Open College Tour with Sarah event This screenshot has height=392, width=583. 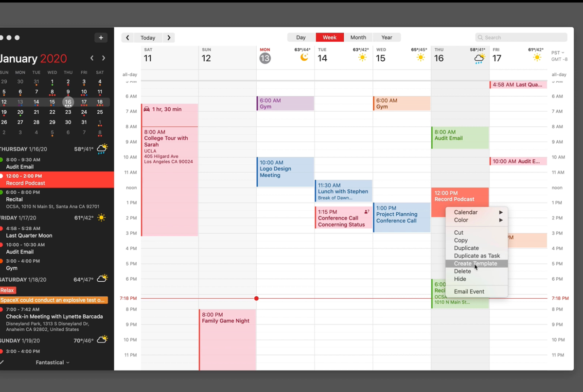point(170,181)
